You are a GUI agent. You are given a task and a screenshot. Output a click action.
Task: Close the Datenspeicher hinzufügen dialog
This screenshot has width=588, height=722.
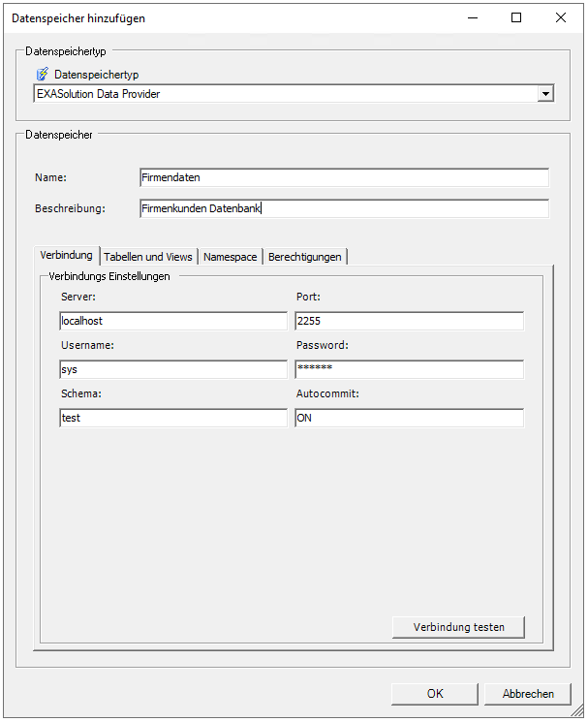point(561,18)
